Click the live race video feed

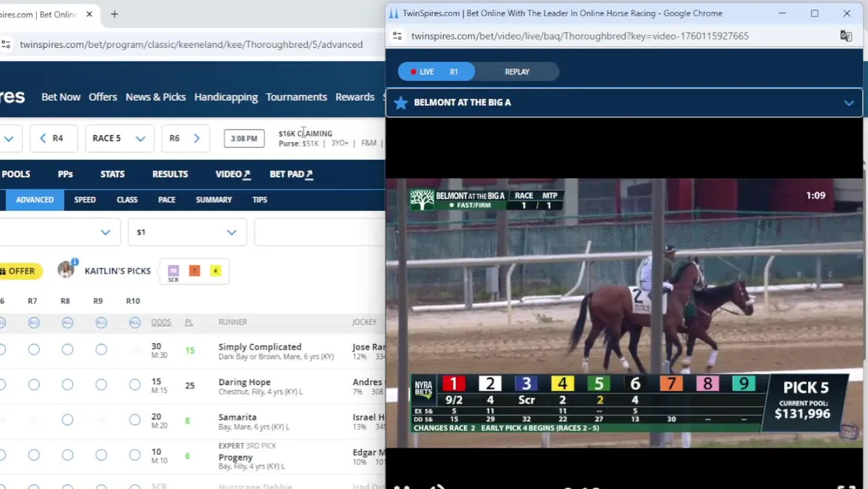[624, 312]
